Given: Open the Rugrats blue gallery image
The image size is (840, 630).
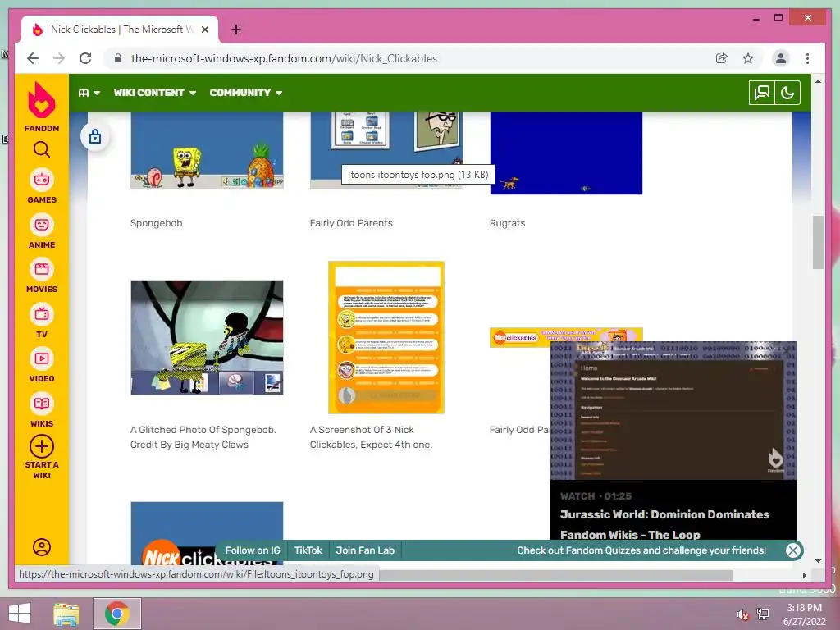Looking at the screenshot, I should pyautogui.click(x=566, y=153).
